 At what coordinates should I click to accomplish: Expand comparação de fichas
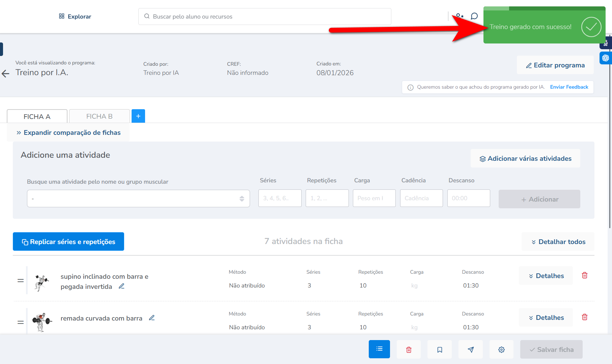click(x=68, y=132)
